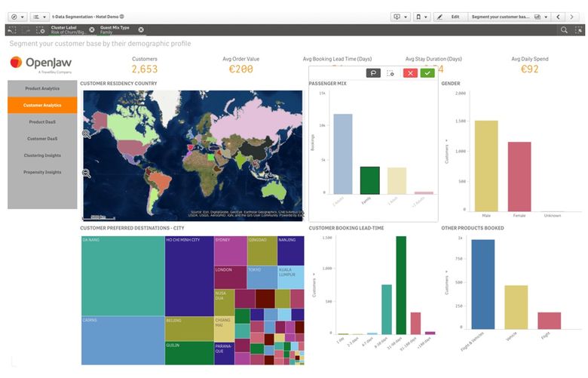Open Other Products y-axis Customers arrow
This screenshot has width=588, height=378.
click(x=446, y=272)
